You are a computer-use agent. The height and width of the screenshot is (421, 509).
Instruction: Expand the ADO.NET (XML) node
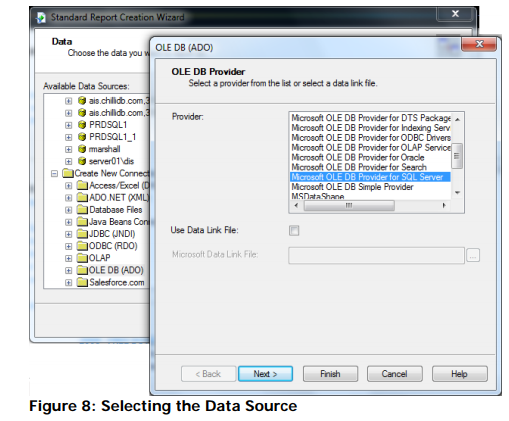[68, 198]
